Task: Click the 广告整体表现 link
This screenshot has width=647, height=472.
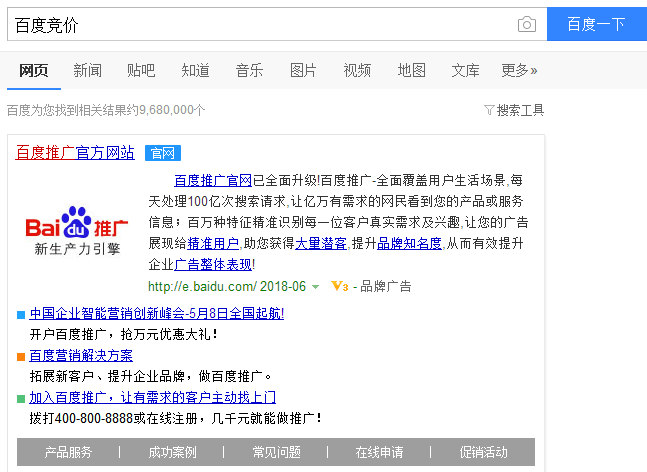Action: point(213,264)
